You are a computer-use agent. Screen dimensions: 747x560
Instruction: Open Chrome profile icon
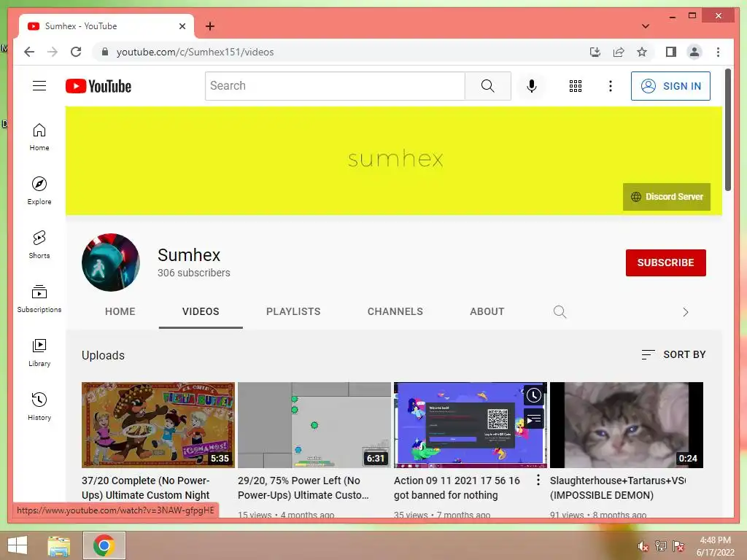(x=694, y=52)
